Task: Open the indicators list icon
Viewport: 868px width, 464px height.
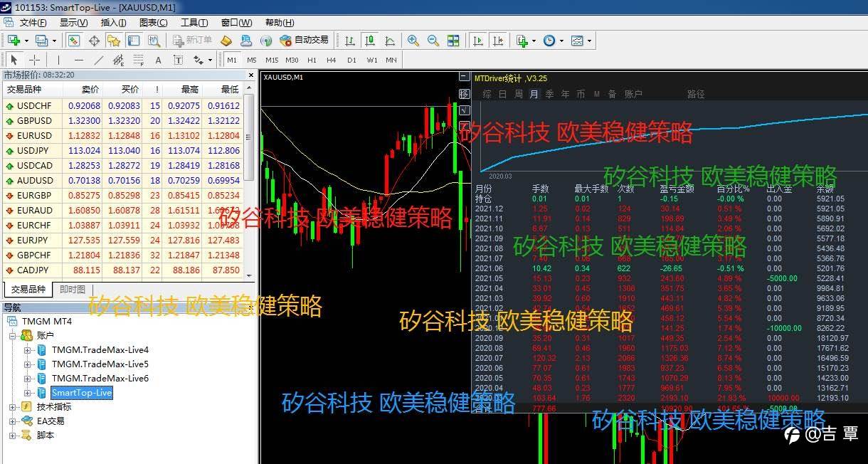Action: click(522, 41)
